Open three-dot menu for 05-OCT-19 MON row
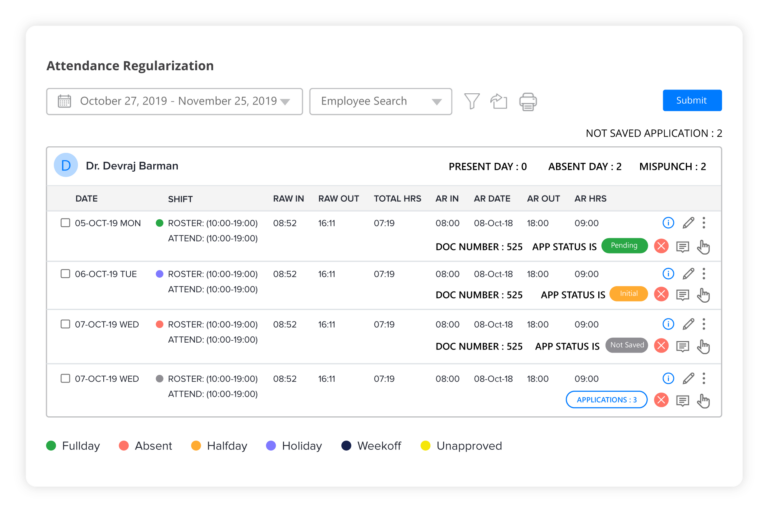Viewport: 768px width, 512px height. pyautogui.click(x=704, y=223)
